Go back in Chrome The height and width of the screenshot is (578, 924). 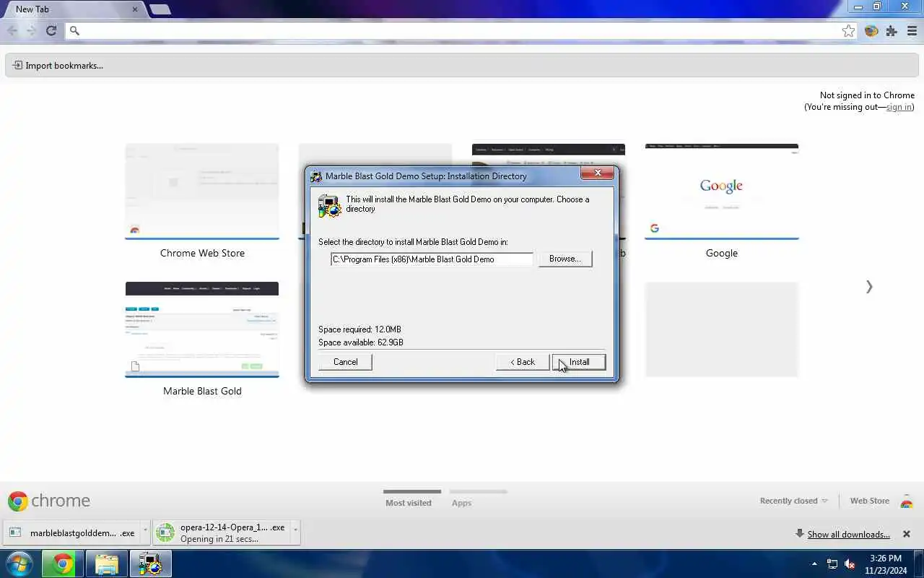pyautogui.click(x=12, y=30)
